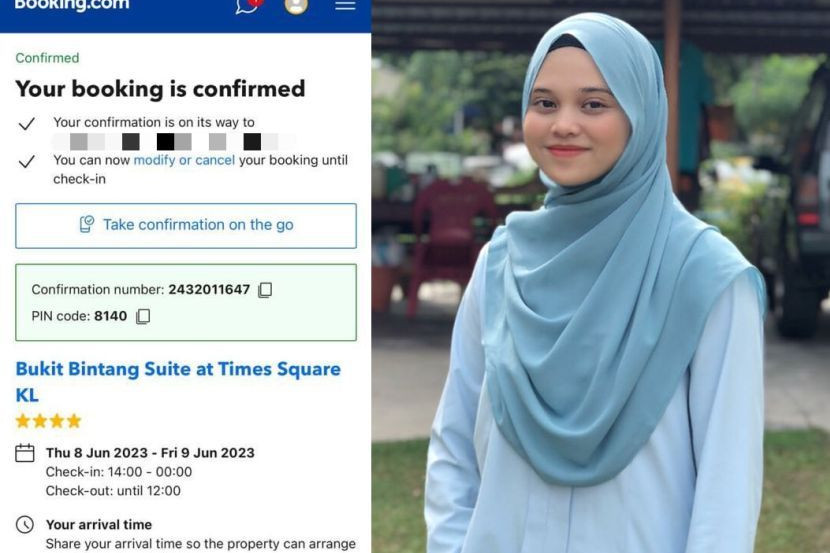Select the PIN code 8140 text

click(111, 316)
